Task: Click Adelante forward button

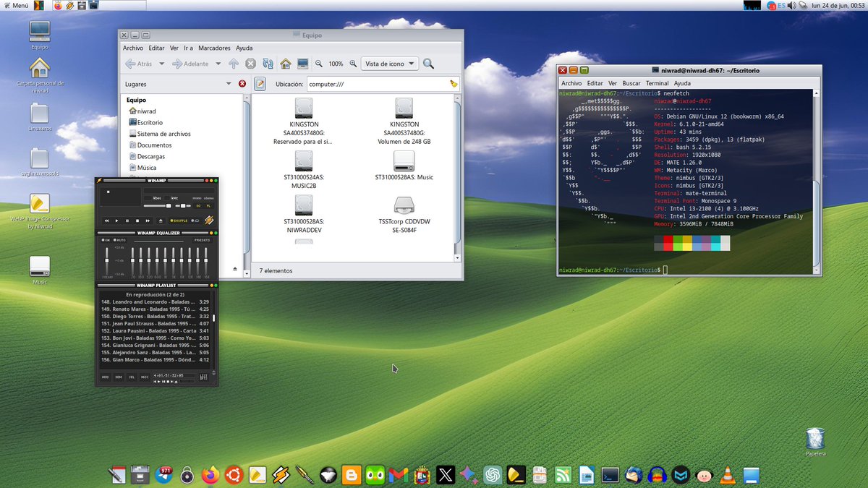Action: [190, 64]
